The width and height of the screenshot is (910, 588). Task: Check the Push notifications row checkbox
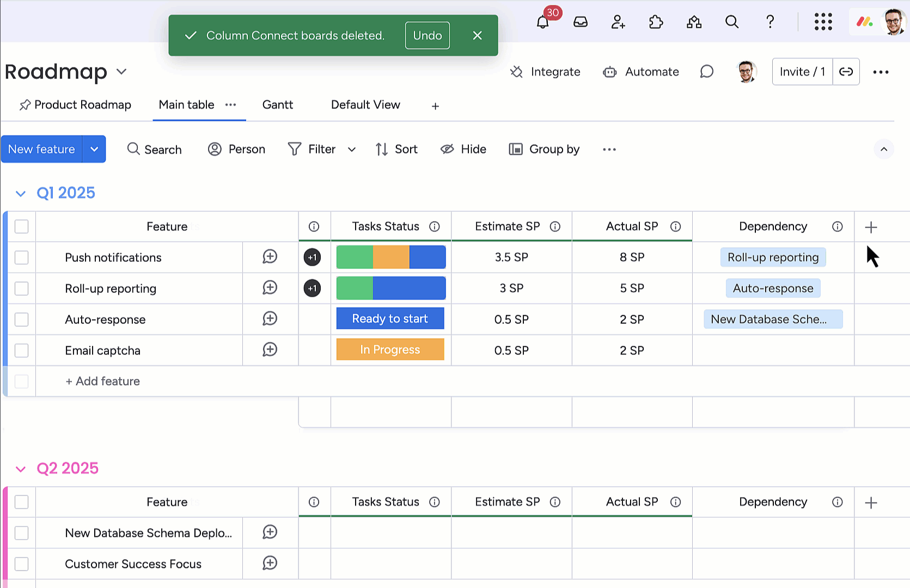click(22, 258)
